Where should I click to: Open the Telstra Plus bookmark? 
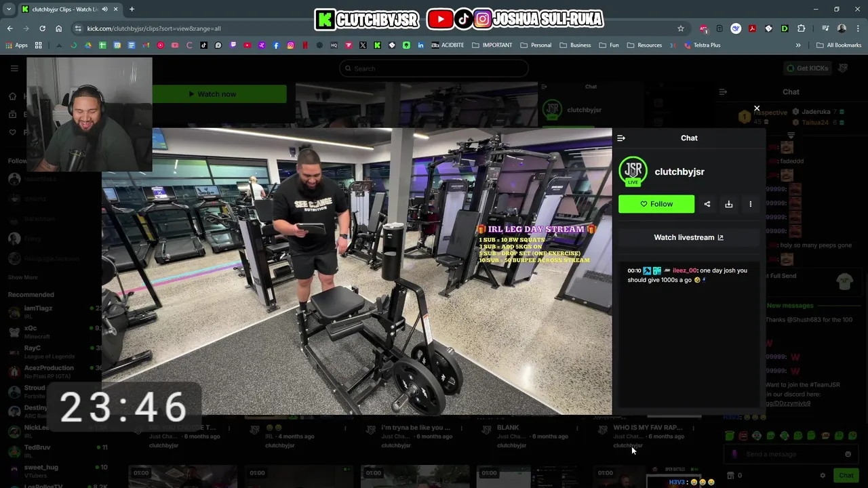(702, 45)
